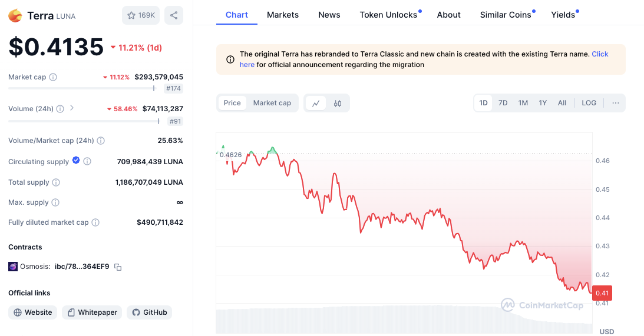Image resolution: width=644 pixels, height=336 pixels.
Task: Expand Volume (24h) details with the chevron
Action: tap(71, 108)
